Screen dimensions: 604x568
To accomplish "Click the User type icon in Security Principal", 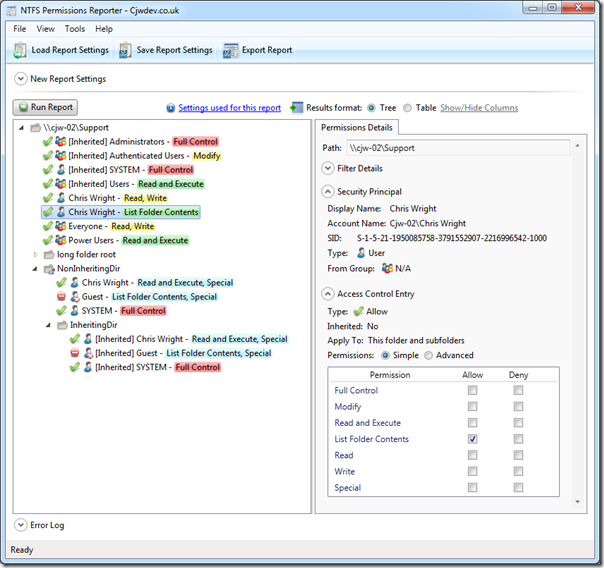I will click(361, 253).
